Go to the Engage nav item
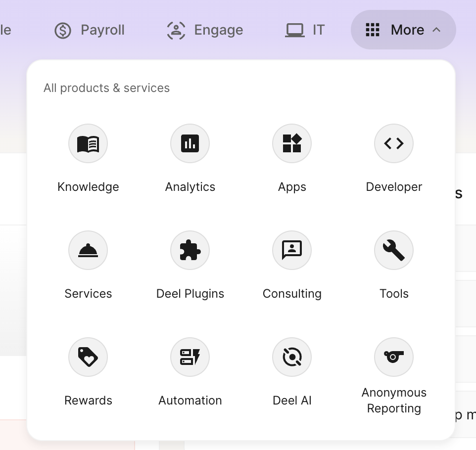The image size is (476, 450). pos(205,30)
